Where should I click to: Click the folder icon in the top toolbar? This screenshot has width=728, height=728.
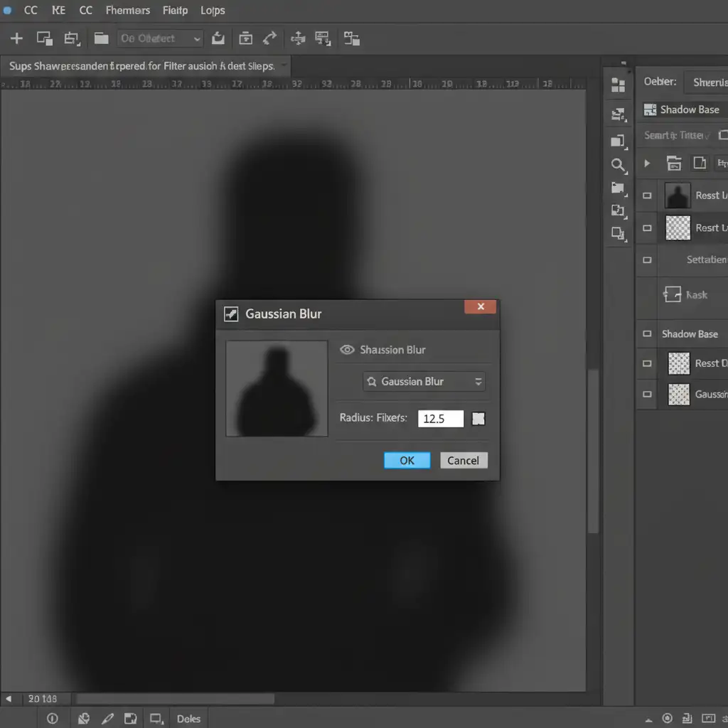(101, 38)
